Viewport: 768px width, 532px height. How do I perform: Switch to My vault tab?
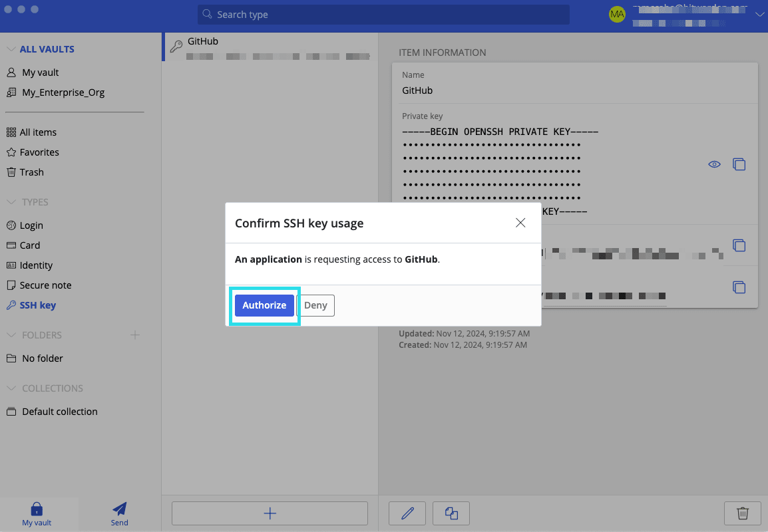tap(37, 513)
